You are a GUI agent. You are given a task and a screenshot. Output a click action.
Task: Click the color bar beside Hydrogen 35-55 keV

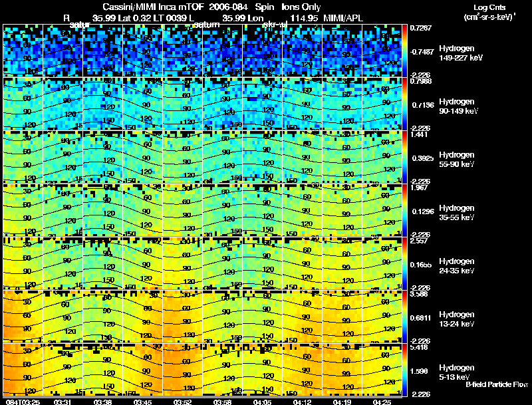(x=404, y=211)
